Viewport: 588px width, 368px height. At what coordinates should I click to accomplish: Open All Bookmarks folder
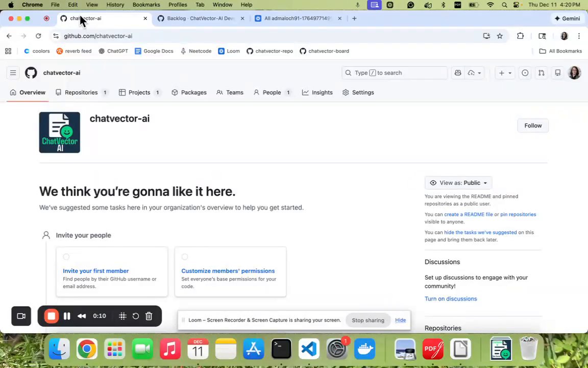tap(560, 51)
